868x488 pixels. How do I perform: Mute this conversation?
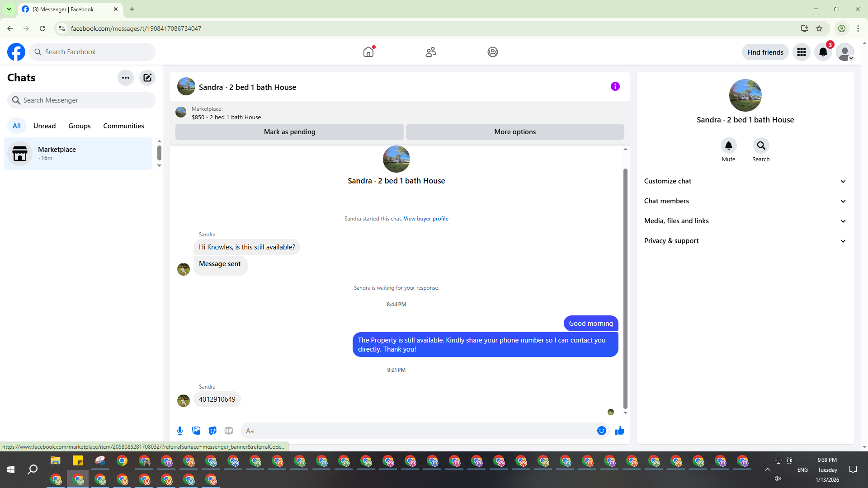tap(728, 146)
